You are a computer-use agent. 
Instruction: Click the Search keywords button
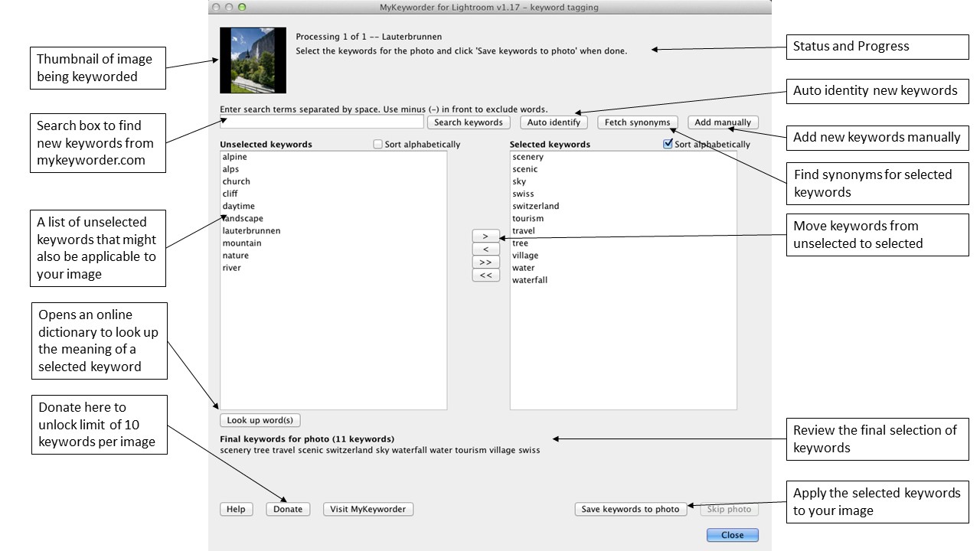(469, 122)
